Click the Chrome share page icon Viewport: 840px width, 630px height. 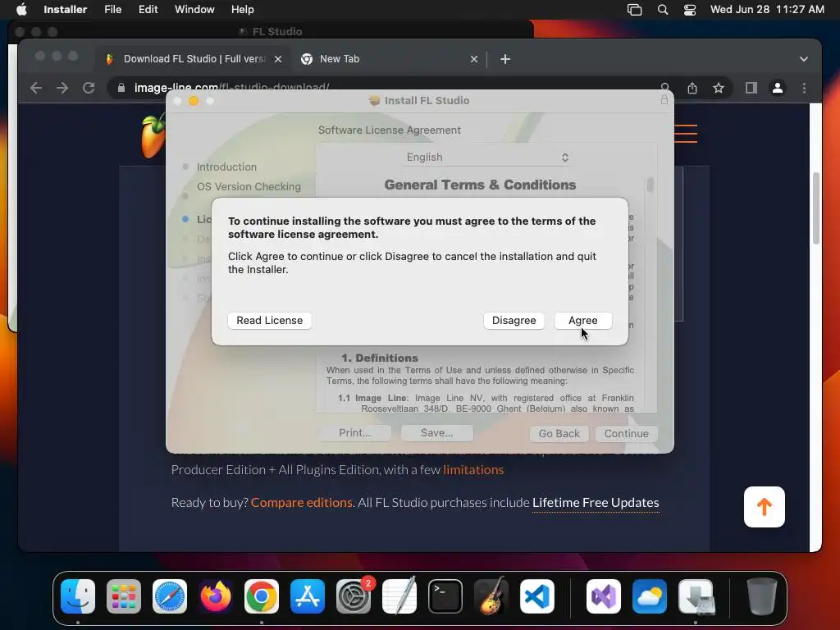[692, 88]
